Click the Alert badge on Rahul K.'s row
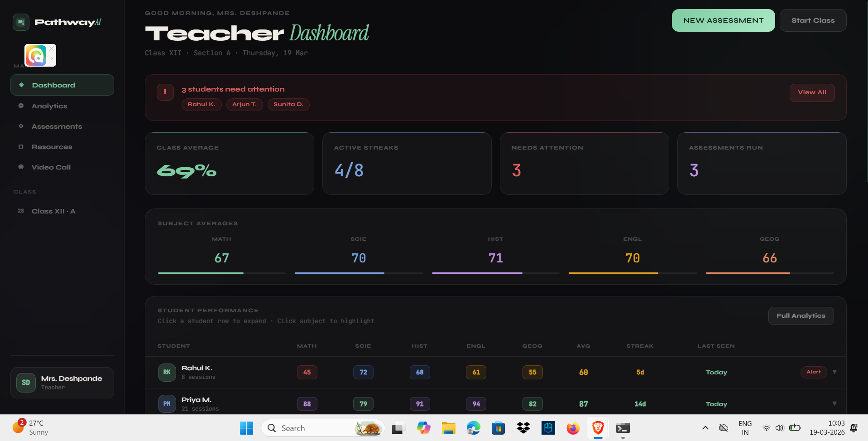This screenshot has height=441, width=868. (814, 372)
